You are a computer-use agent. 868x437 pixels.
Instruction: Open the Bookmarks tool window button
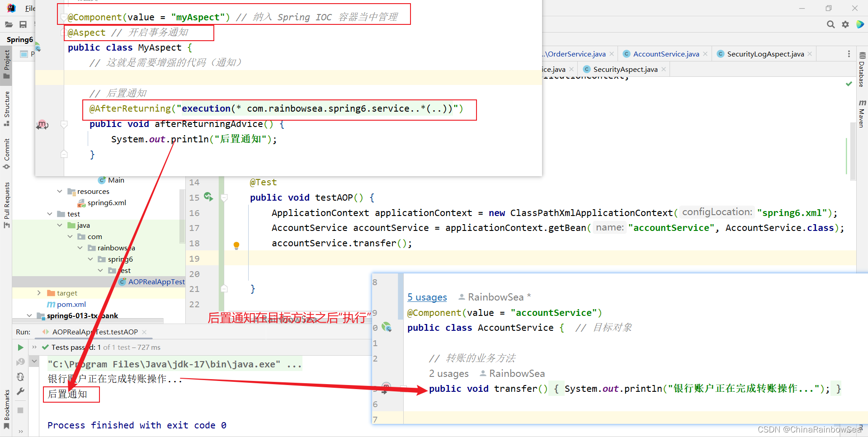click(x=6, y=409)
